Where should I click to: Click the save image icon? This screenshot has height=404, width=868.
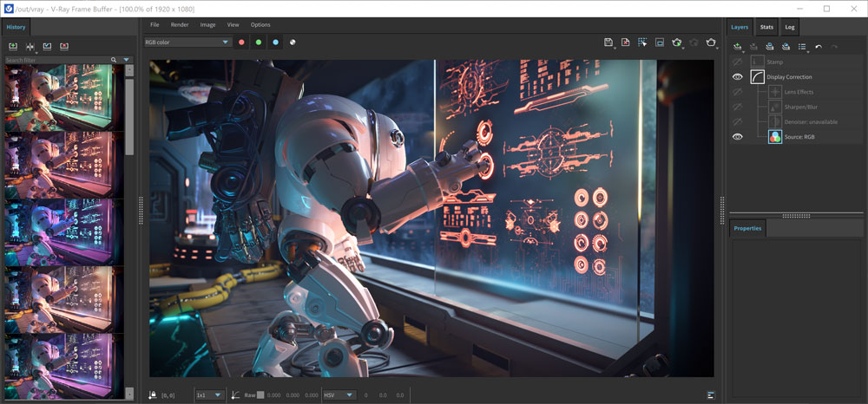[608, 42]
